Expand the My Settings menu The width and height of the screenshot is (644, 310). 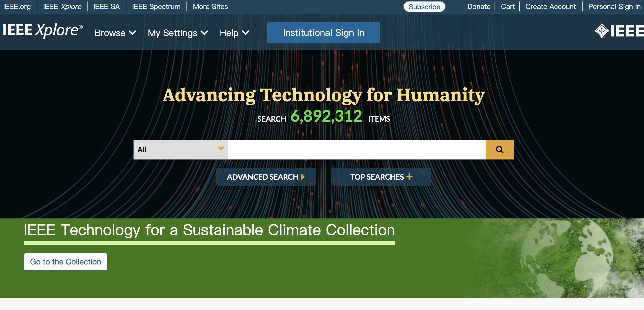(x=178, y=33)
